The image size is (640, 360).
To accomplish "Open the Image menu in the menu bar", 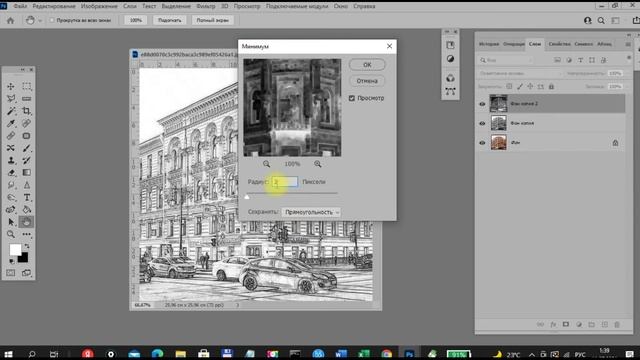I will (x=99, y=6).
